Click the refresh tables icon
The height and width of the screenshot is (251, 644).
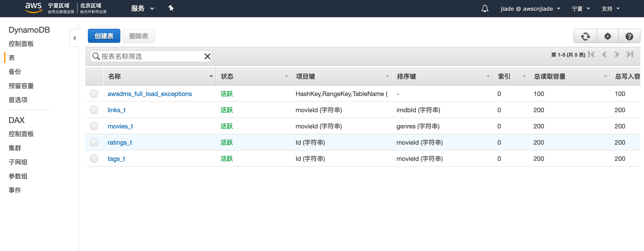(585, 37)
